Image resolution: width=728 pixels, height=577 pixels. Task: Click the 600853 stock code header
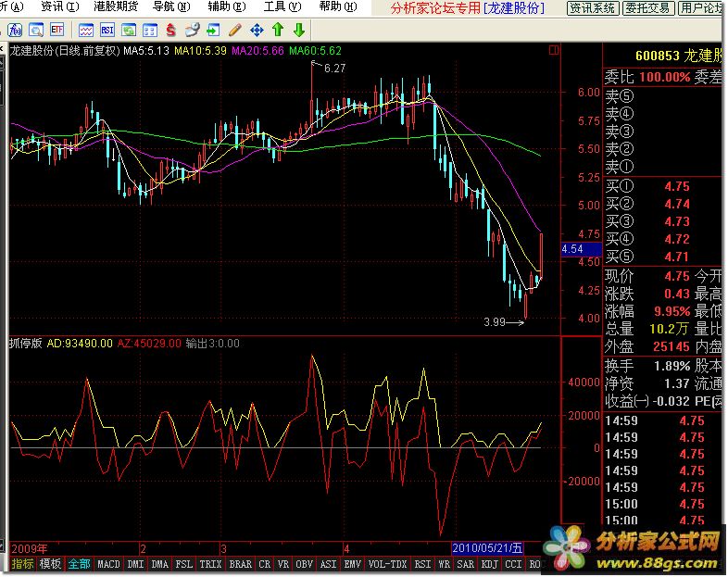pos(657,56)
